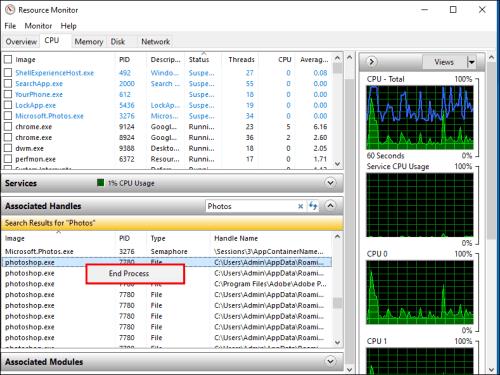Click the Resource Monitor app icon in title bar
This screenshot has width=500, height=375.
(x=10, y=10)
